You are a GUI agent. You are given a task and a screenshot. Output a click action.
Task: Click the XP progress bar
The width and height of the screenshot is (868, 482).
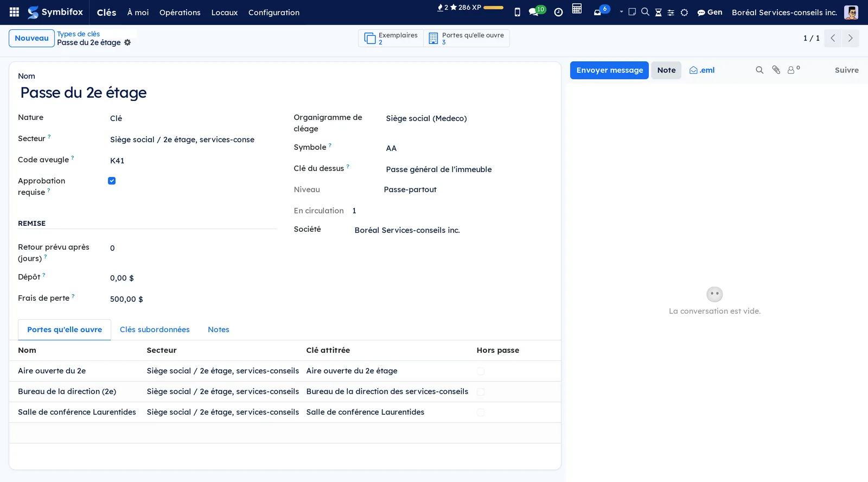[493, 8]
